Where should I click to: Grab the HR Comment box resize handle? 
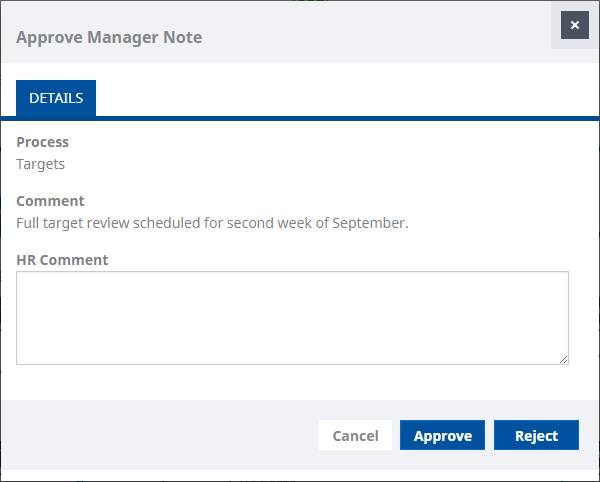point(563,359)
